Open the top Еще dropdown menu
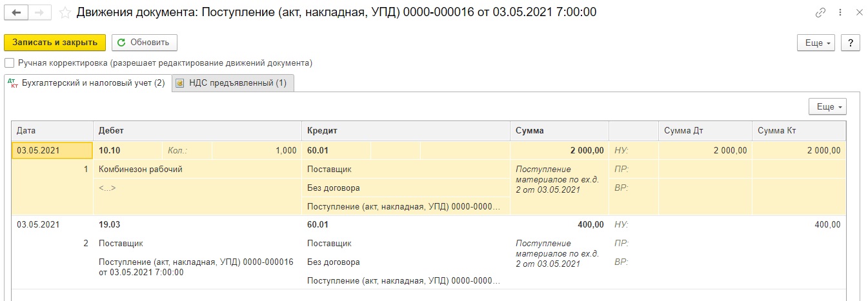Screen dimensions: 868x301 pos(816,43)
